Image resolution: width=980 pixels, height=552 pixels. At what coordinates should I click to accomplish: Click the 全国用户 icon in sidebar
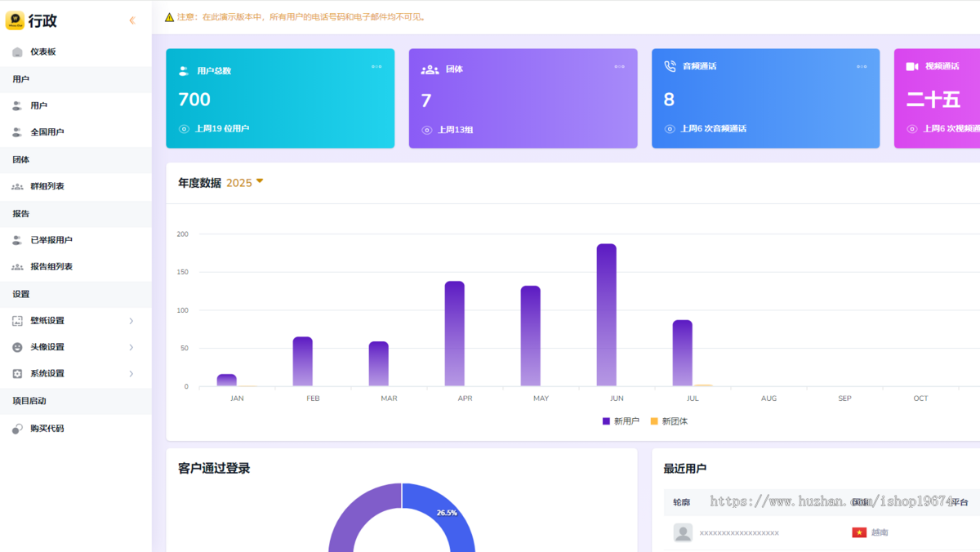17,132
